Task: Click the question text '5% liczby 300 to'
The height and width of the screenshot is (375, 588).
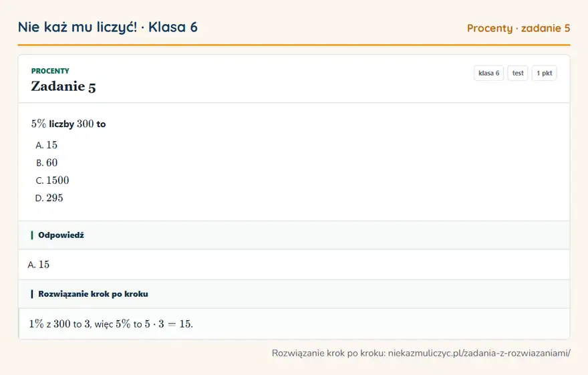Action: [x=68, y=124]
